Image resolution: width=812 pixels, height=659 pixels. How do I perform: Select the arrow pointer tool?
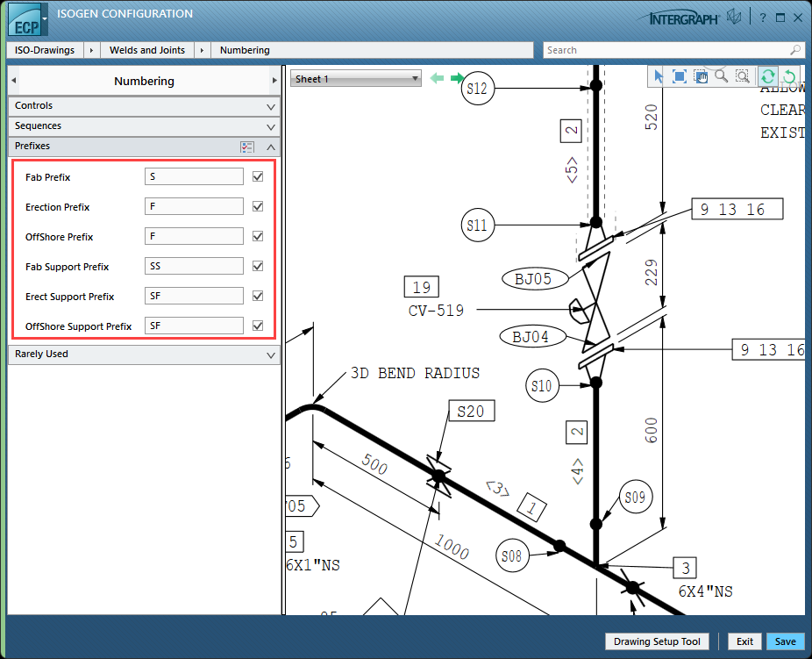[x=659, y=77]
